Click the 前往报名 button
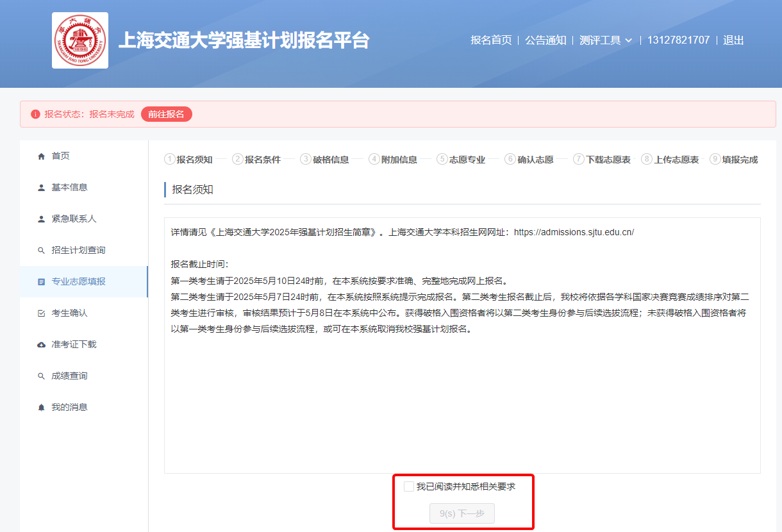 (x=166, y=114)
